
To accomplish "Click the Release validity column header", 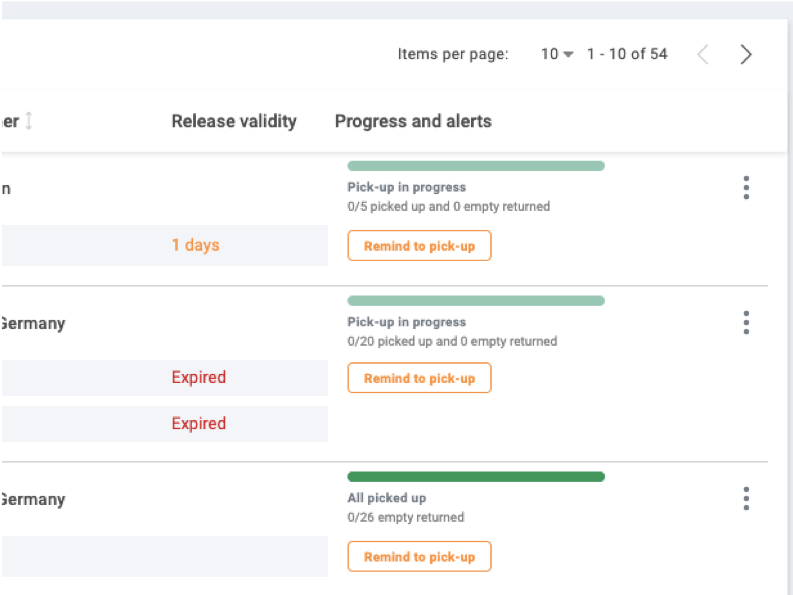I will click(x=234, y=121).
